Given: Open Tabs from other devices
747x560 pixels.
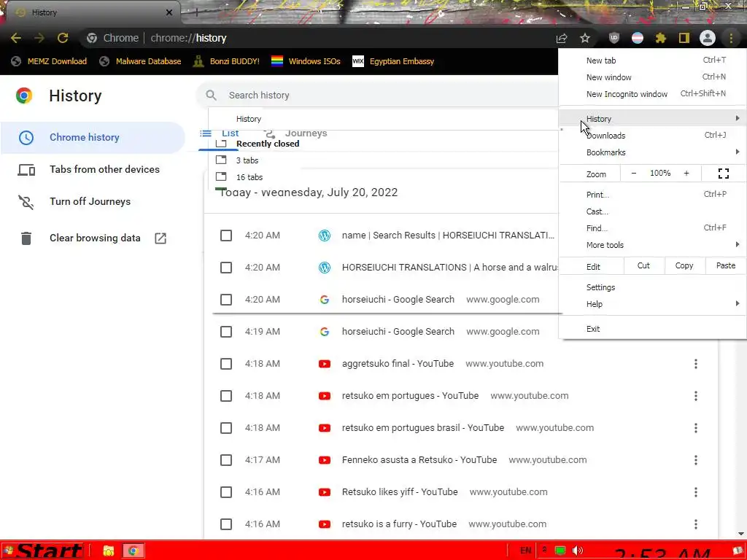Looking at the screenshot, I should [93, 169].
